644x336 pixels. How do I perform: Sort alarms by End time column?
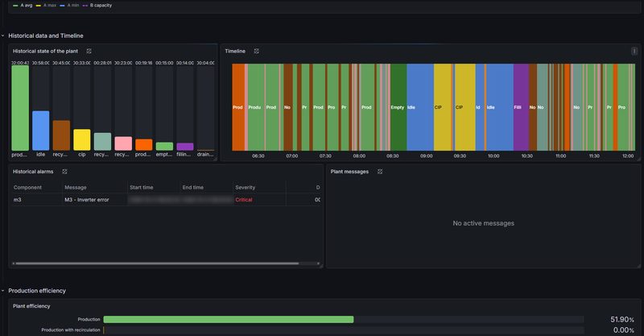(193, 188)
